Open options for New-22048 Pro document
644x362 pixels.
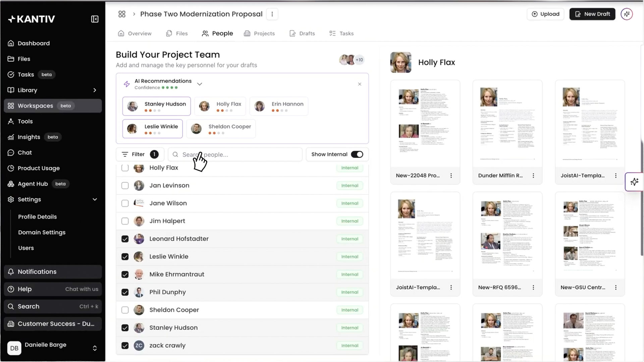tap(451, 176)
